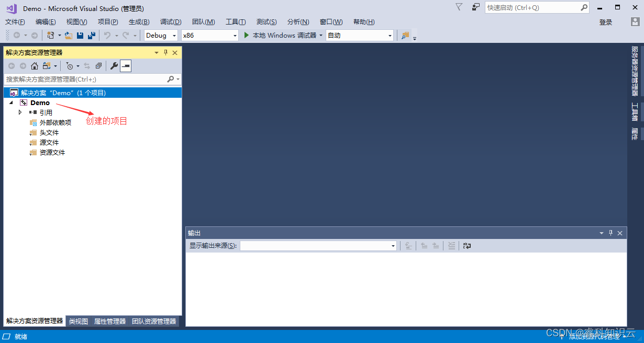Click the Sync with Active Document icon
This screenshot has width=644, height=343.
(x=87, y=66)
